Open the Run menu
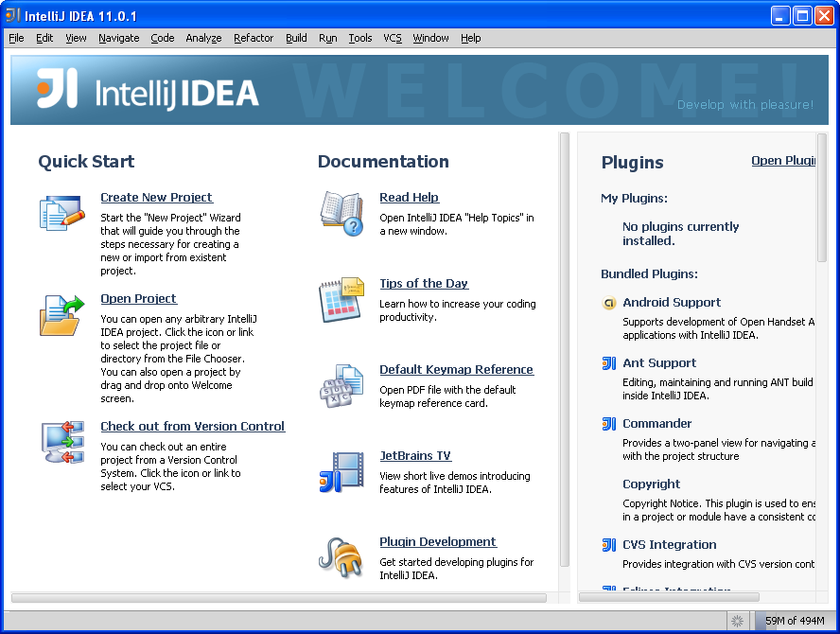The image size is (840, 634). click(327, 38)
